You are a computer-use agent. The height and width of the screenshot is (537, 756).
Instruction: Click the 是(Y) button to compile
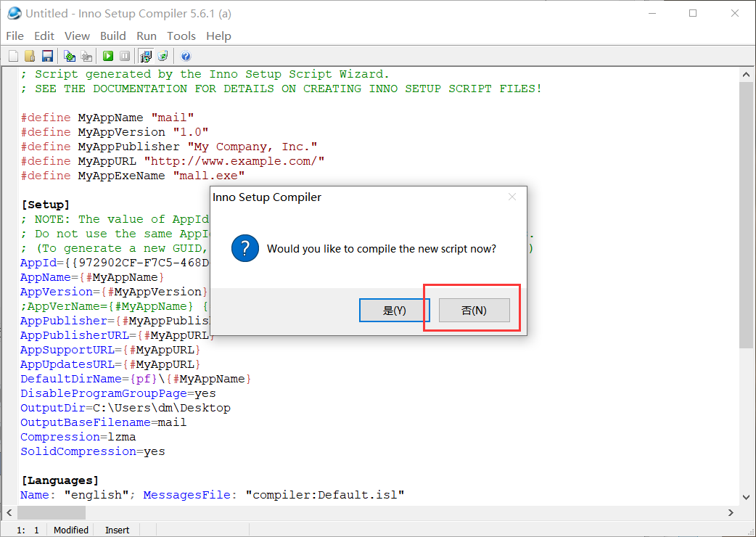tap(395, 311)
